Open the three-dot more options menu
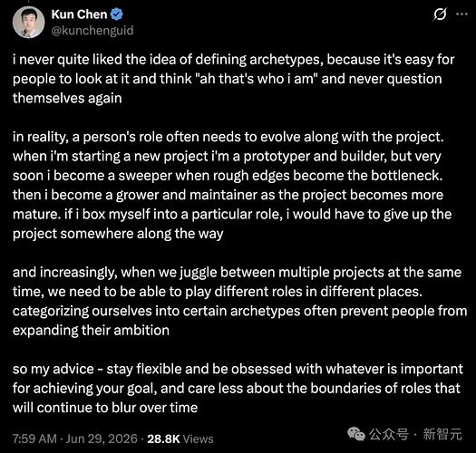The width and height of the screenshot is (476, 453). point(461,14)
